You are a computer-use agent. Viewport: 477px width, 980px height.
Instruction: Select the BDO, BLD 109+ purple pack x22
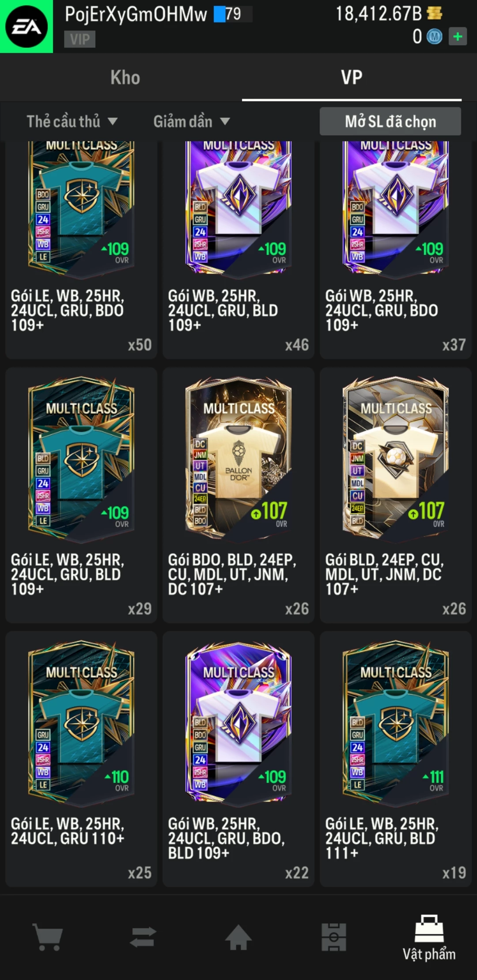click(238, 759)
